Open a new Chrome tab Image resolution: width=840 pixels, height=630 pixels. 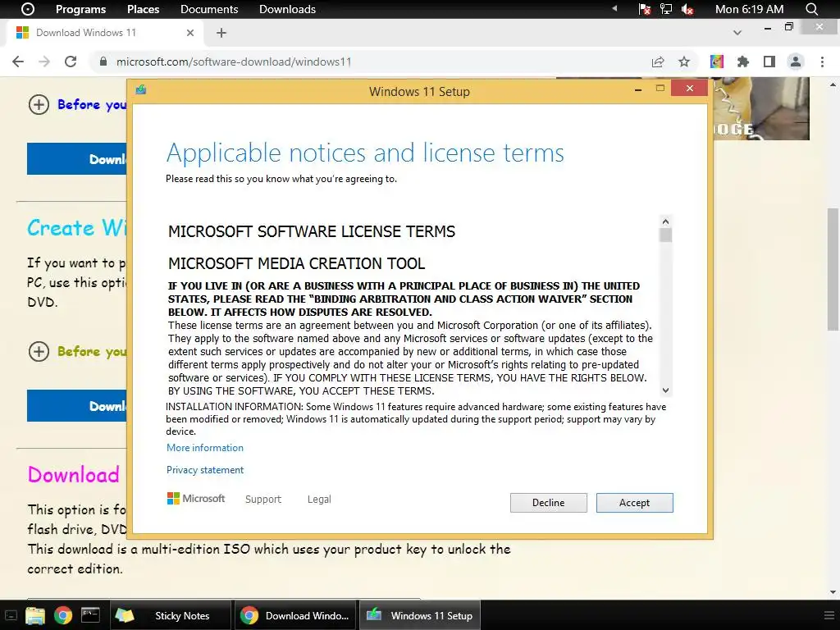click(x=221, y=33)
